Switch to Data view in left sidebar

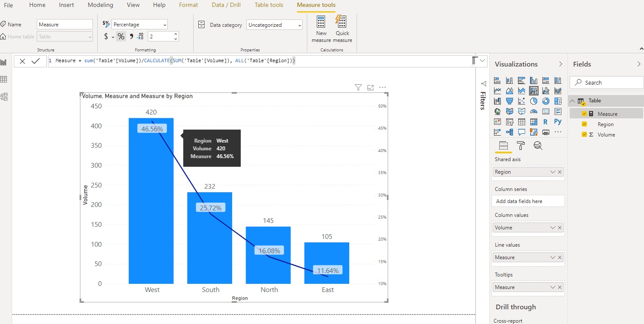4,79
